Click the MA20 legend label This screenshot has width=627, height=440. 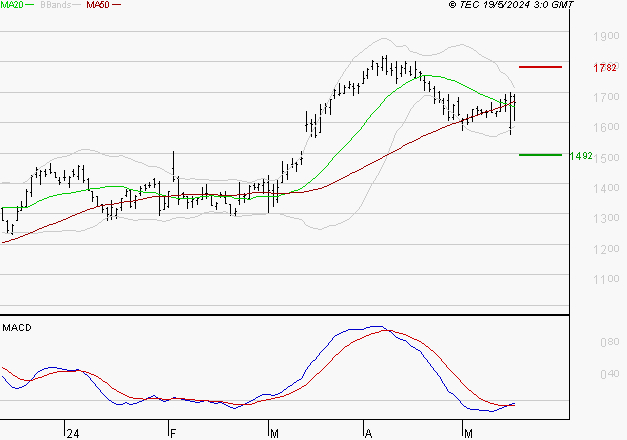[12, 5]
